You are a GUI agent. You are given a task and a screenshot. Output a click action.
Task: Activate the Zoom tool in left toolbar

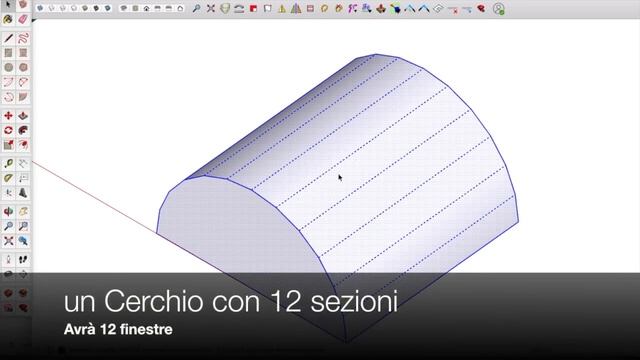(x=9, y=226)
